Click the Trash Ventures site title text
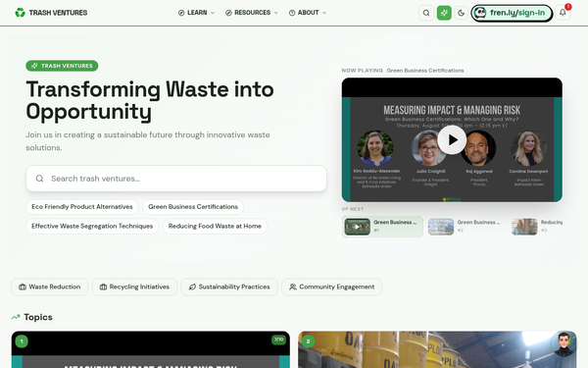 tap(58, 13)
